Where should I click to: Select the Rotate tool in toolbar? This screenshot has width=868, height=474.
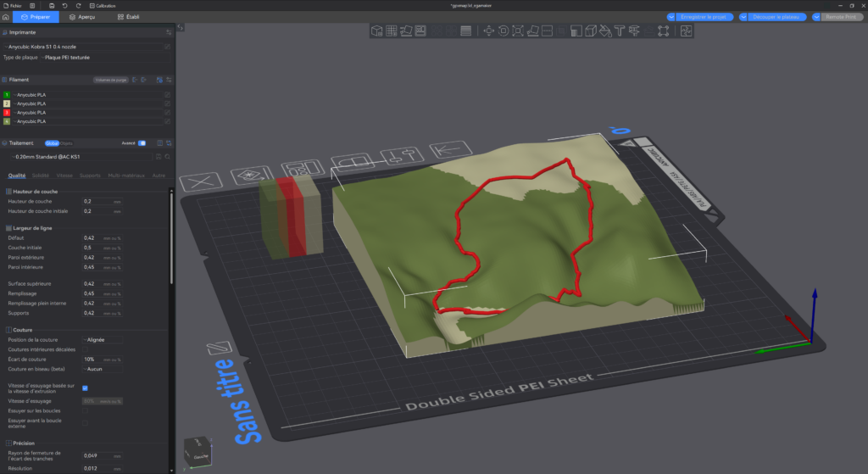coord(504,31)
